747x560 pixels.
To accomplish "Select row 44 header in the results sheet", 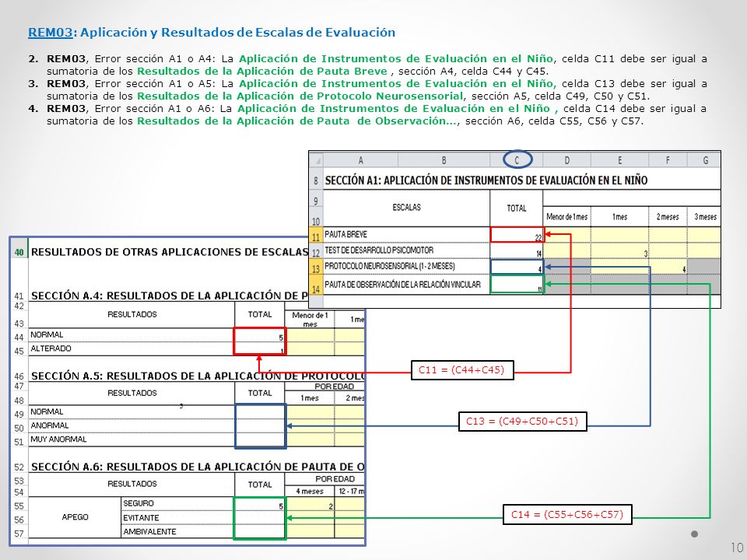I will click(x=19, y=337).
